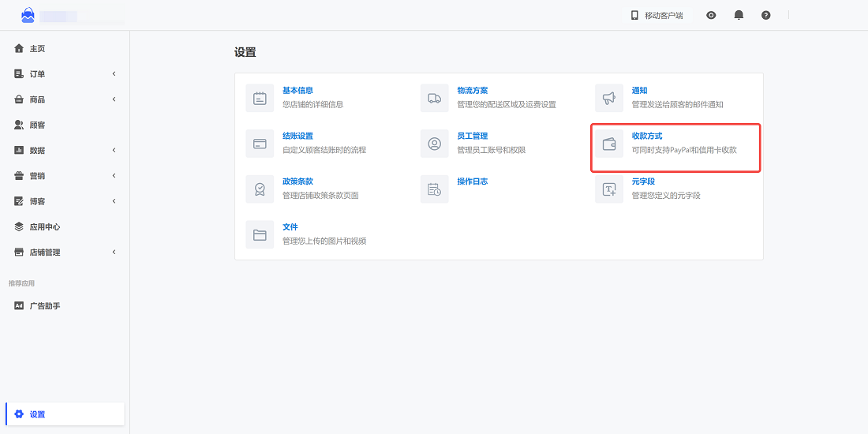
Task: Click the megaphone icon for 通知
Action: [x=608, y=99]
